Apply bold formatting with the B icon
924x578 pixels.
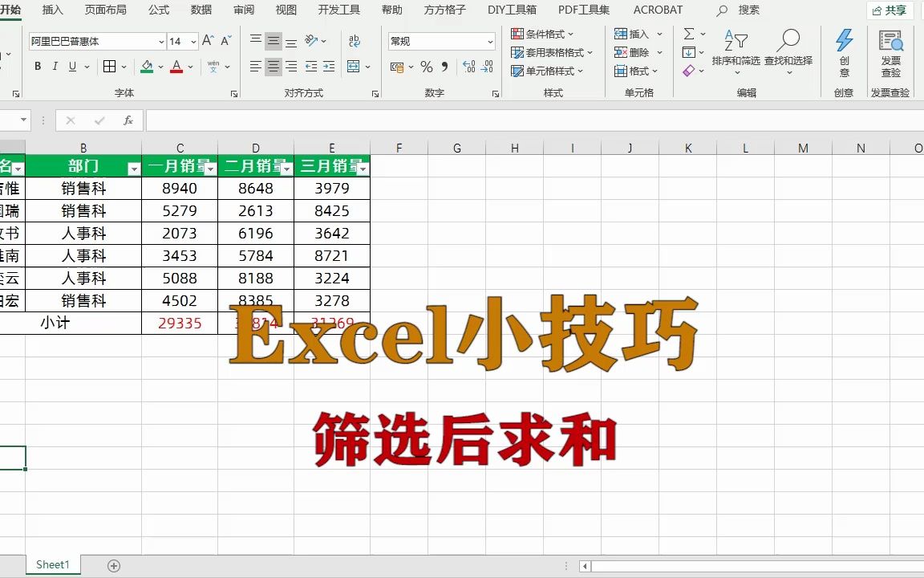point(38,67)
